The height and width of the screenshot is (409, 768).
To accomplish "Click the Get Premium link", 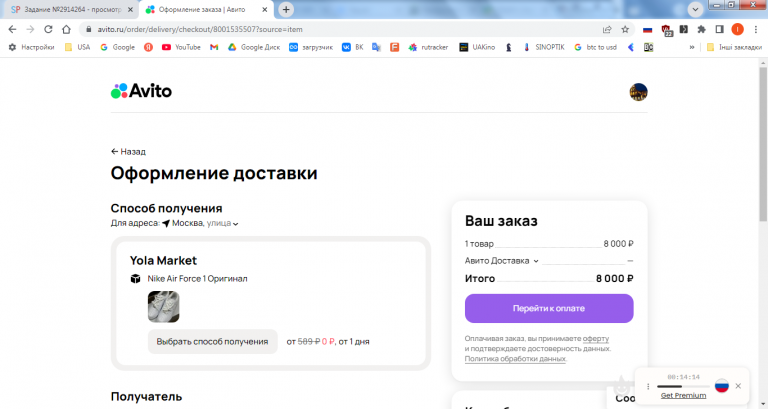I will click(x=683, y=395).
